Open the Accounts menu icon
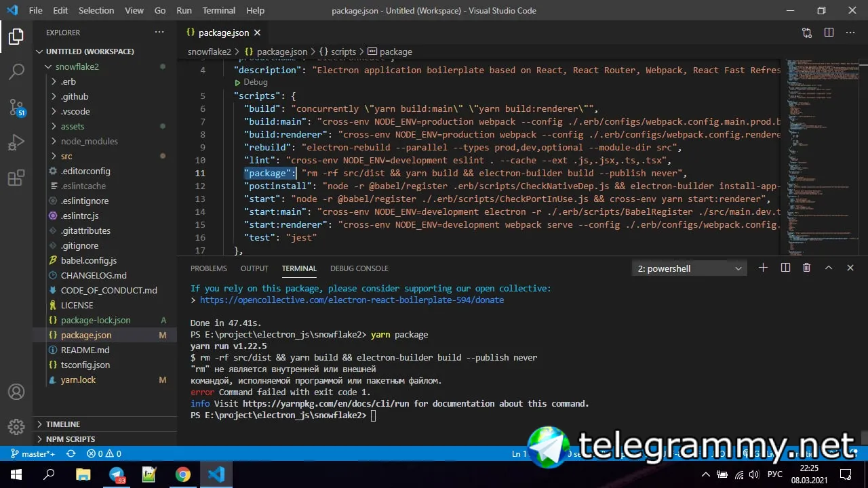868x488 pixels. tap(16, 392)
